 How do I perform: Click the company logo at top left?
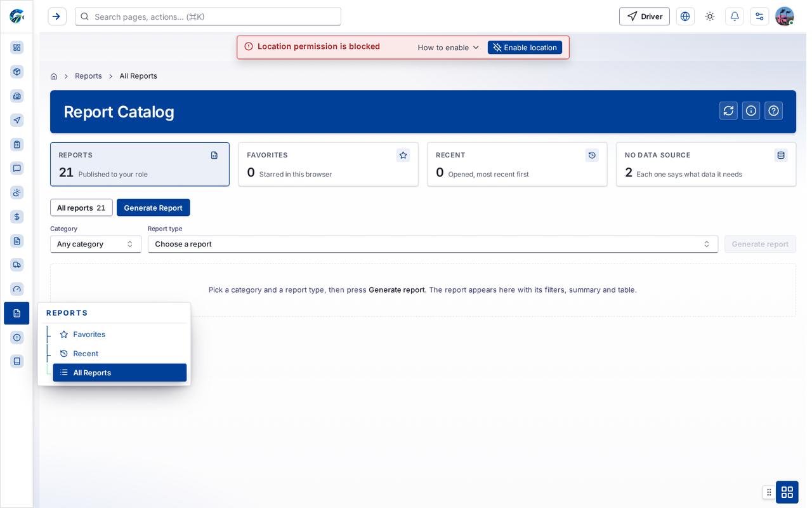pyautogui.click(x=16, y=16)
